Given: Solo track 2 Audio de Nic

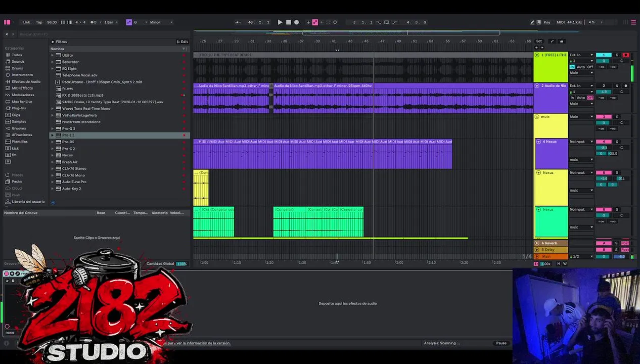Looking at the screenshot, I should pyautogui.click(x=617, y=86).
